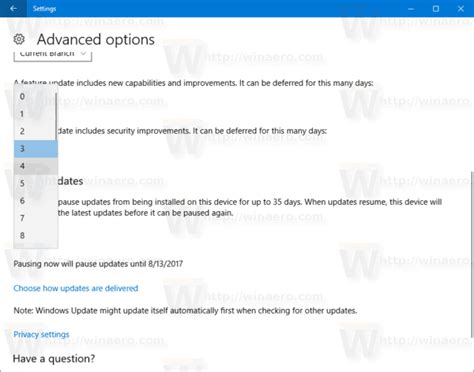Image resolution: width=474 pixels, height=372 pixels.
Task: Click the back arrow in title bar
Action: pos(13,9)
